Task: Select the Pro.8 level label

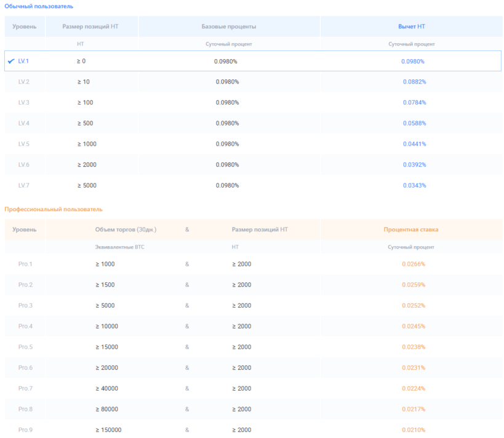Action: coord(25,409)
